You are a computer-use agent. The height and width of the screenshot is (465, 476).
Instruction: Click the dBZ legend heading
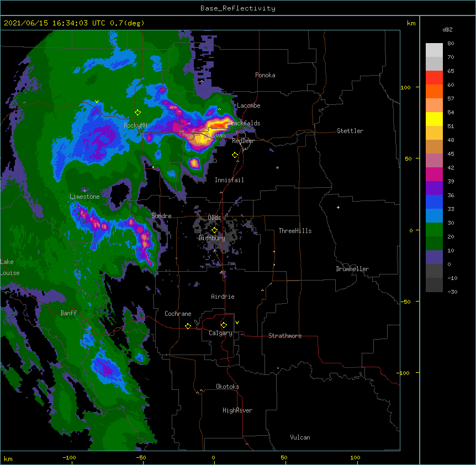447,29
